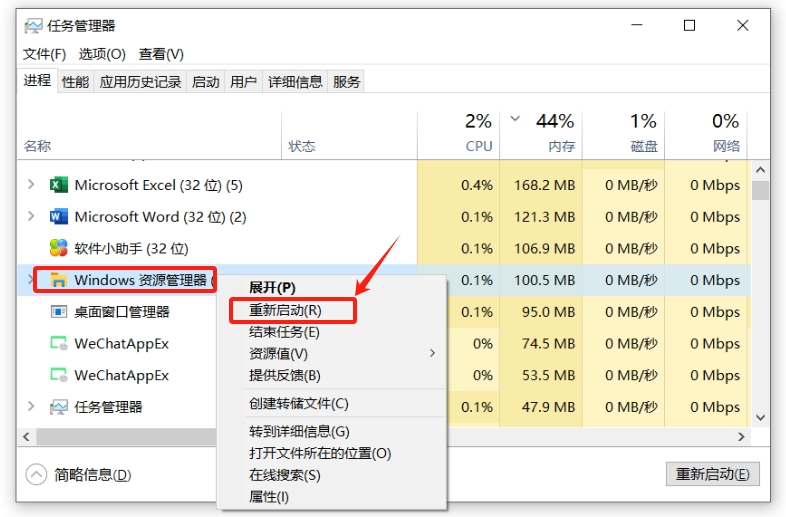Screen dimensions: 786x517
Task: Click the Windows 资源管理器 folder icon
Action: pos(58,280)
